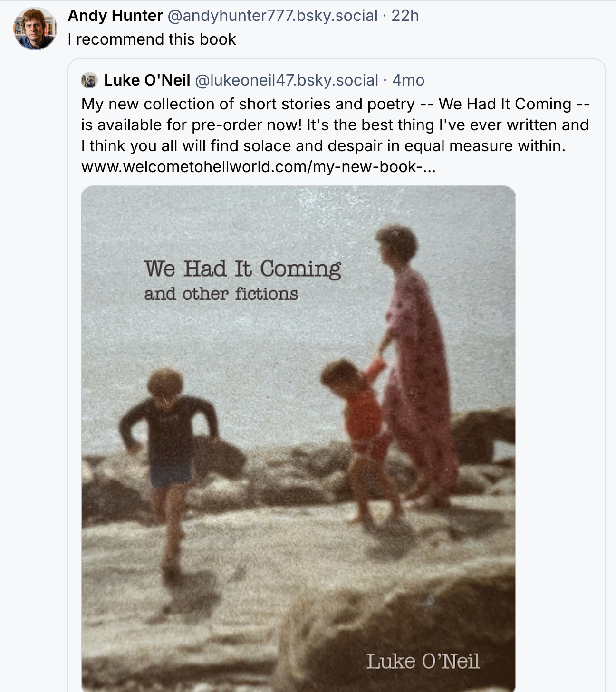Click the "We Had It Coming" cover title

coord(242,269)
